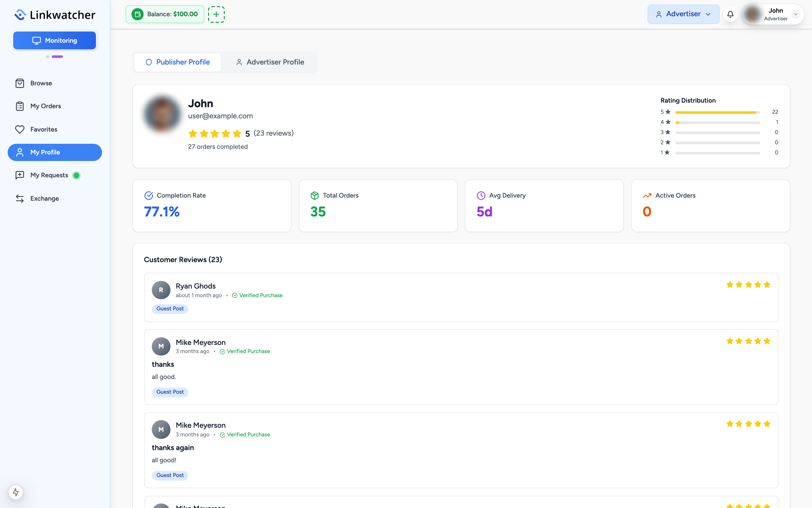This screenshot has height=508, width=812.
Task: Open the Monitoring mode button
Action: (54, 40)
